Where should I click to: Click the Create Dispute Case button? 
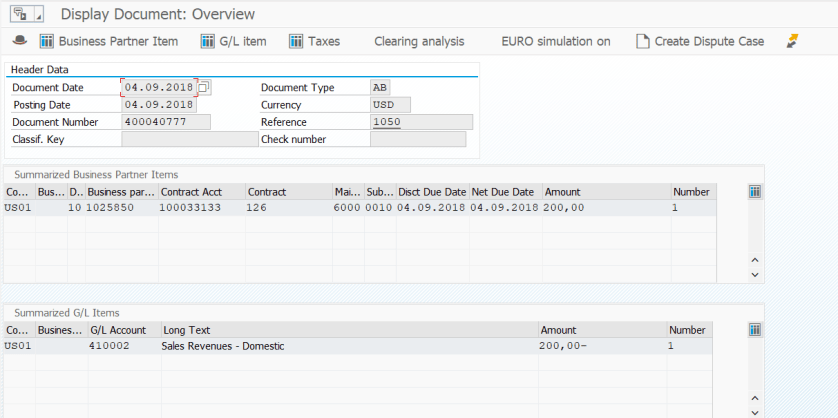(699, 41)
